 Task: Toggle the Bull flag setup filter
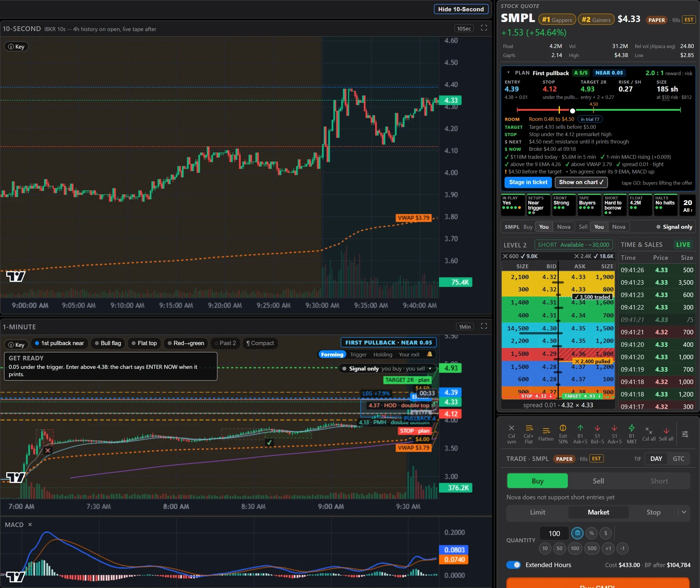click(x=108, y=343)
